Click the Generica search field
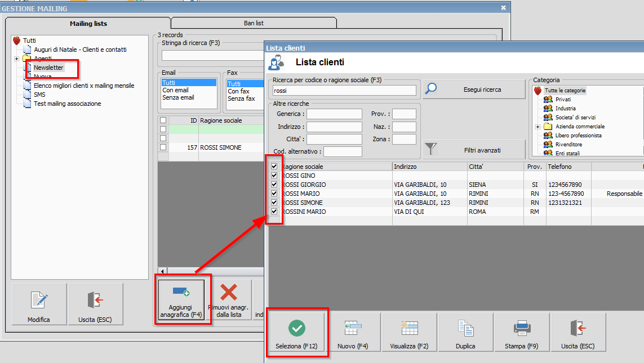 tap(334, 114)
